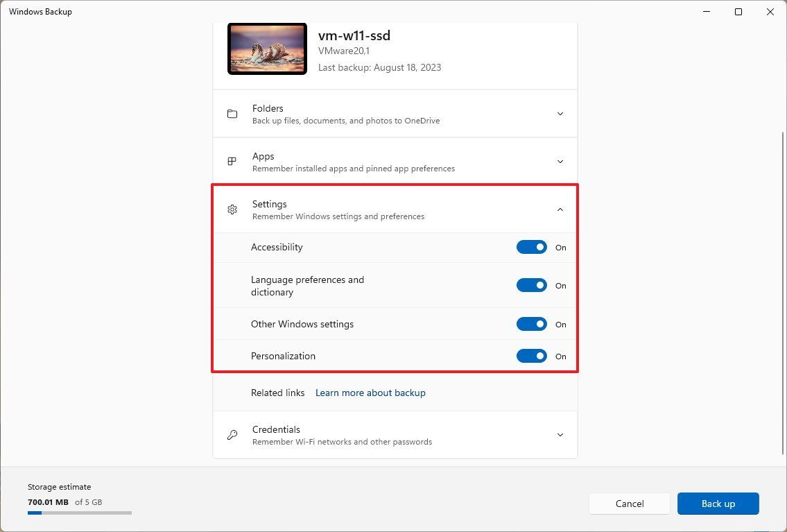Viewport: 787px width, 532px height.
Task: Click the storage estimate progress bar
Action: (79, 513)
